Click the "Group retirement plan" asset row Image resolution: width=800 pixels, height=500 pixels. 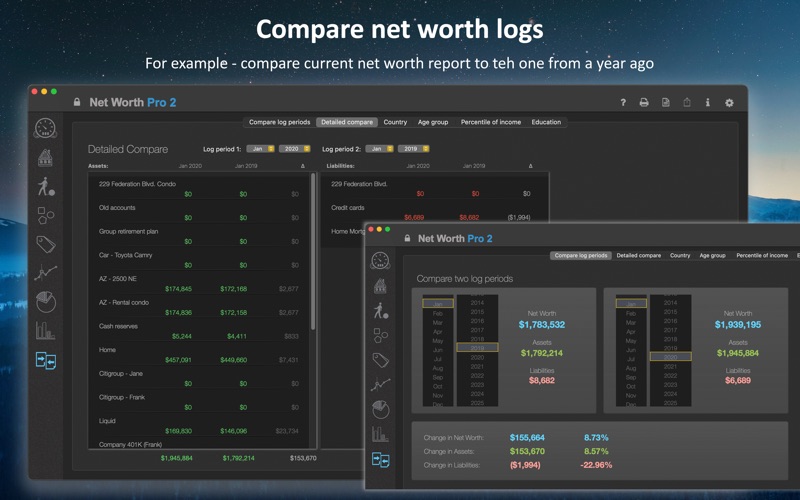click(x=199, y=236)
